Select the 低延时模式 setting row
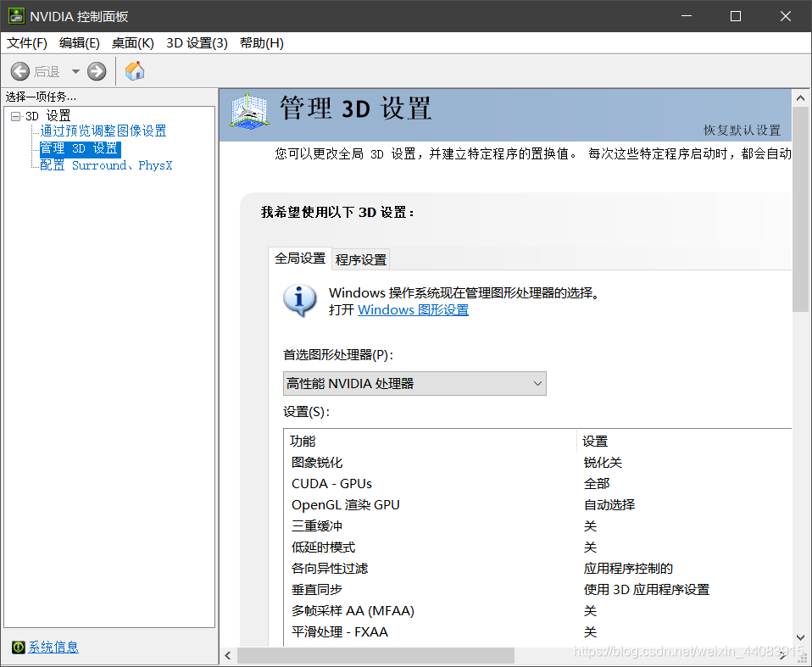The width and height of the screenshot is (812, 667). click(x=537, y=547)
